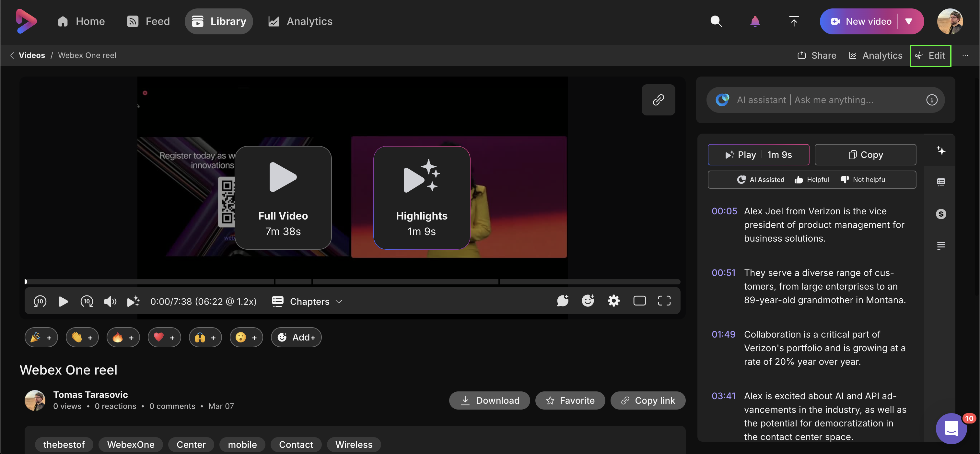Go to Home tab

click(81, 21)
